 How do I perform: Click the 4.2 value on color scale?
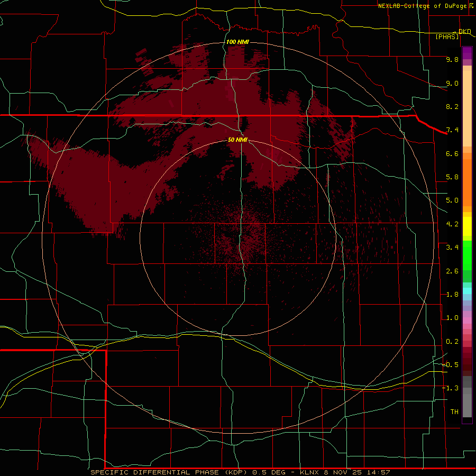(x=452, y=224)
